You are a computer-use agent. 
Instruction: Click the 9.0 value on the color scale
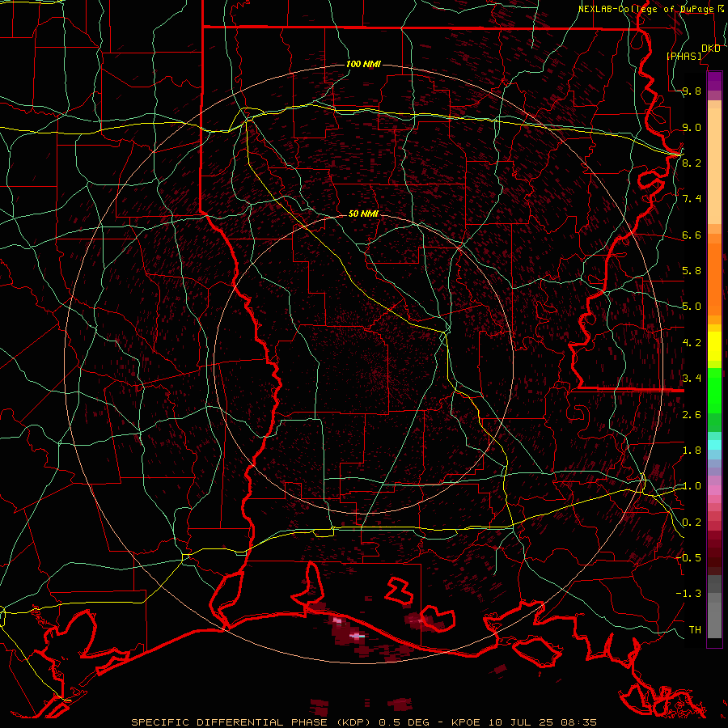pyautogui.click(x=692, y=127)
